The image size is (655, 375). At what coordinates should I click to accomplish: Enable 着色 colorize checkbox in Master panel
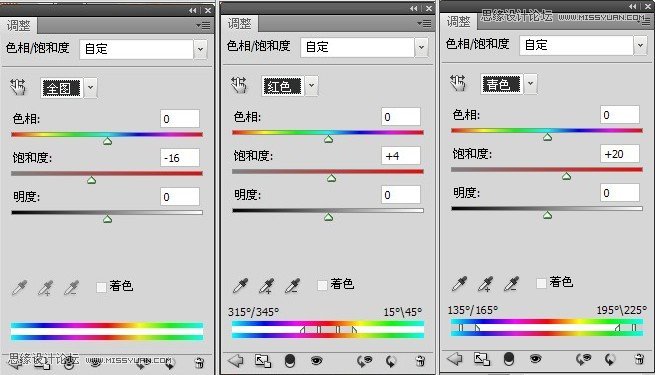click(101, 287)
